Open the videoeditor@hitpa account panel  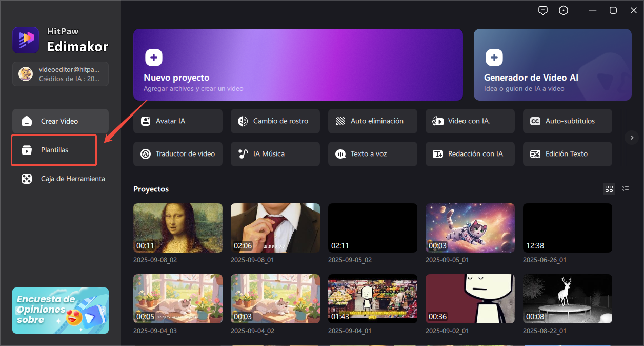coord(60,73)
